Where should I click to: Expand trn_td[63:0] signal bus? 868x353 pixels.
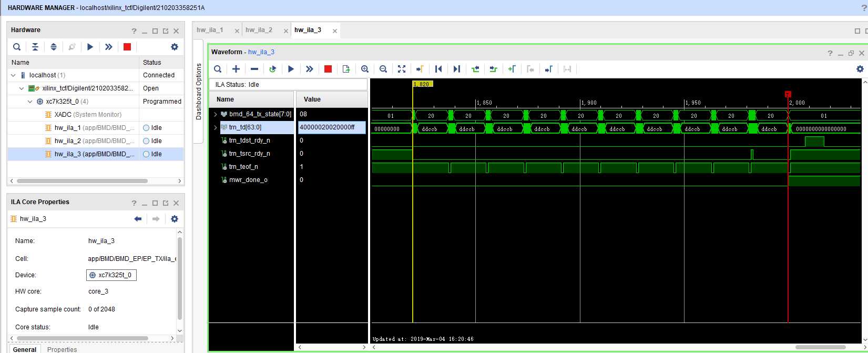click(x=215, y=127)
